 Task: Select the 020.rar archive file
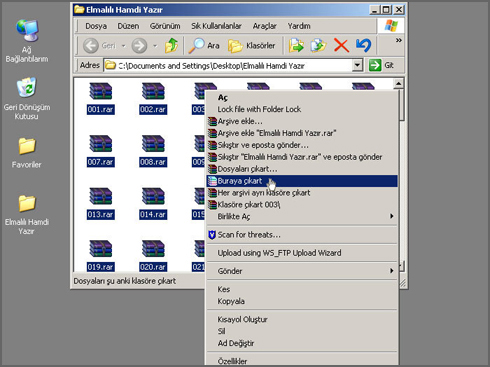point(153,255)
